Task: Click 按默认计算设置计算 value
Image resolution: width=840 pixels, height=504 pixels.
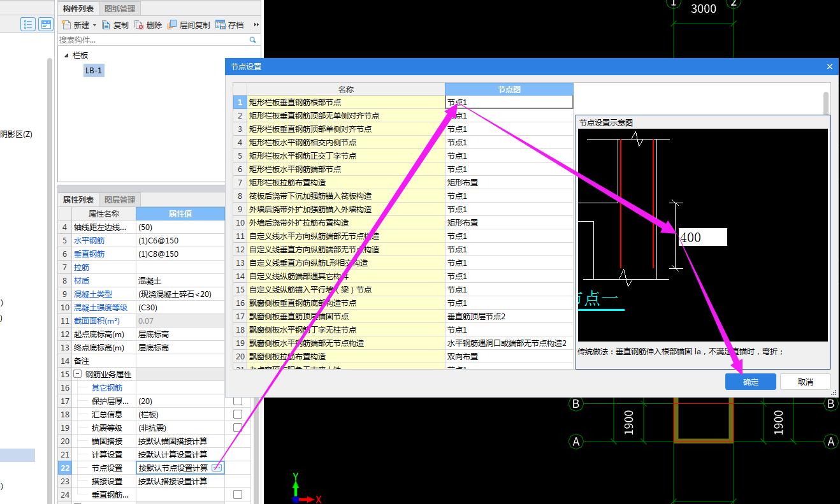Action: 180,454
